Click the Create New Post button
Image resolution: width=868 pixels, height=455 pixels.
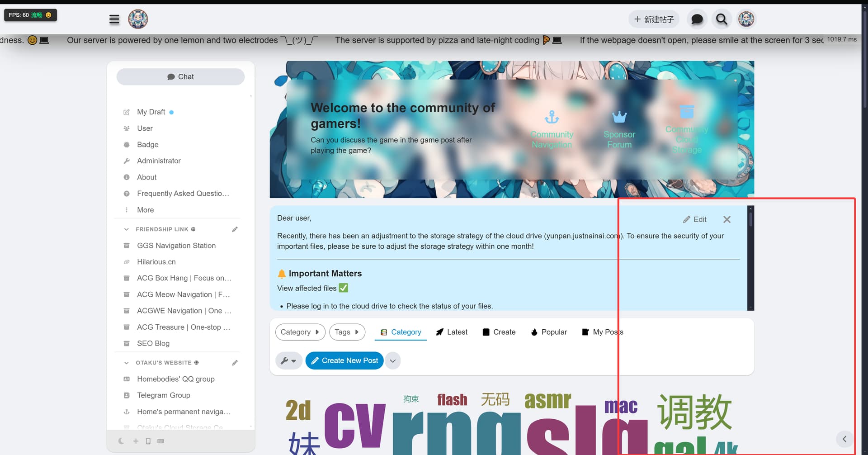click(344, 361)
